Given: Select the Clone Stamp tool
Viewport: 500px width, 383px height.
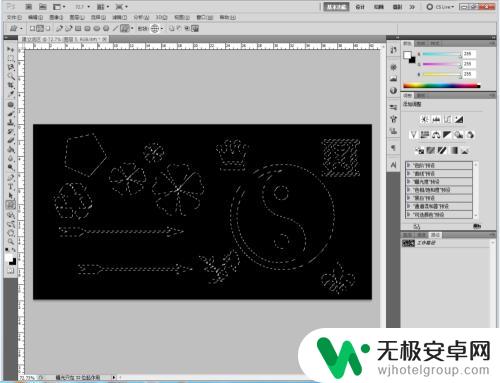Looking at the screenshot, I should [x=11, y=123].
